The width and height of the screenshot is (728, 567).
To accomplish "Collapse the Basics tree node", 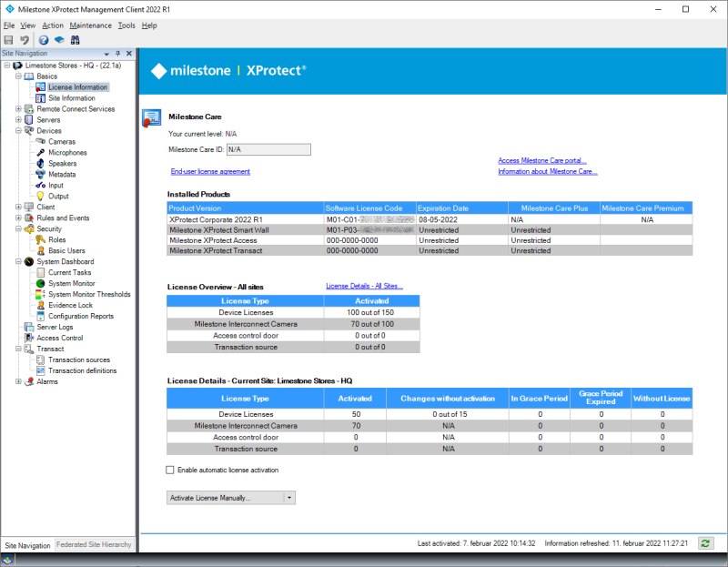I will [18, 76].
